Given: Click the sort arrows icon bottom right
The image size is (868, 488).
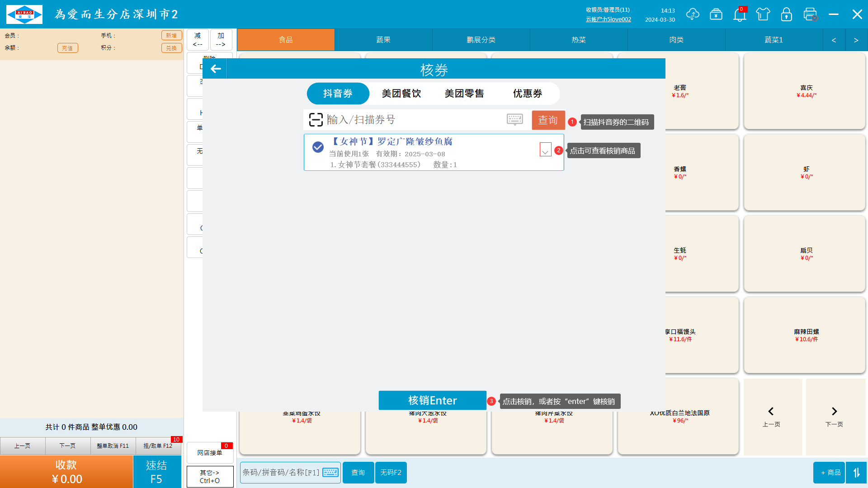Looking at the screenshot, I should click(856, 473).
